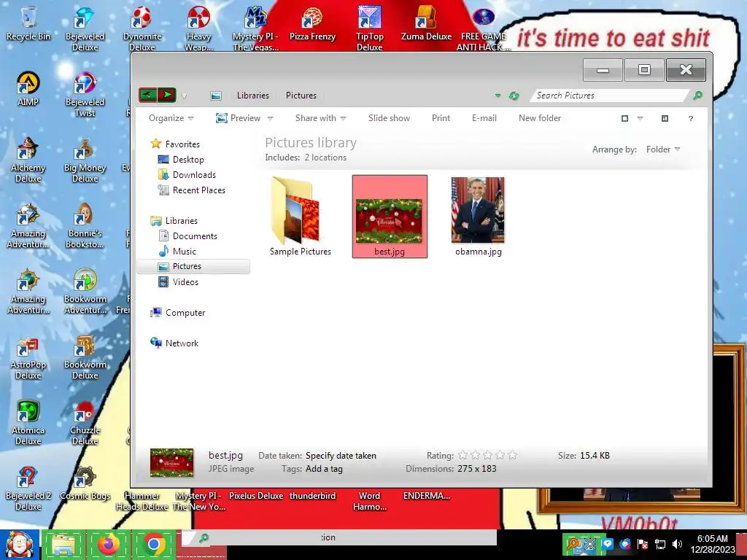Viewport: 747px width, 560px height.
Task: Click the Preview button
Action: 239,118
